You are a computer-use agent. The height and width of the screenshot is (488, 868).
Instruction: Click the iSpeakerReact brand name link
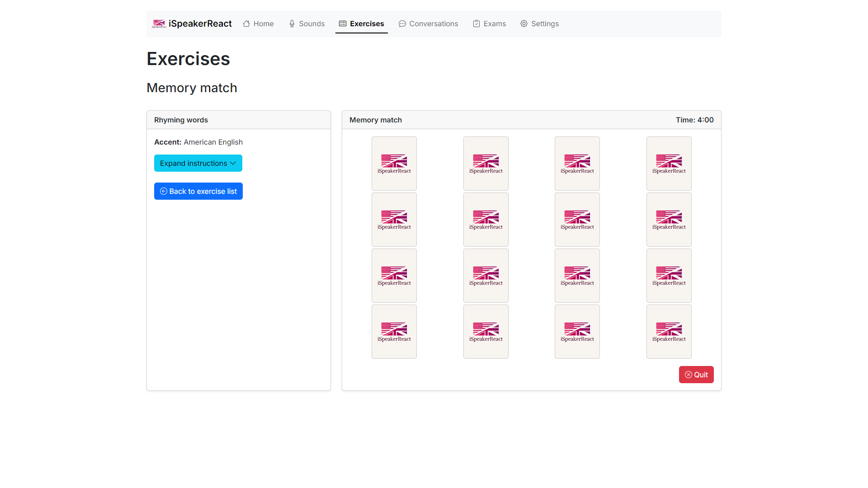click(200, 23)
